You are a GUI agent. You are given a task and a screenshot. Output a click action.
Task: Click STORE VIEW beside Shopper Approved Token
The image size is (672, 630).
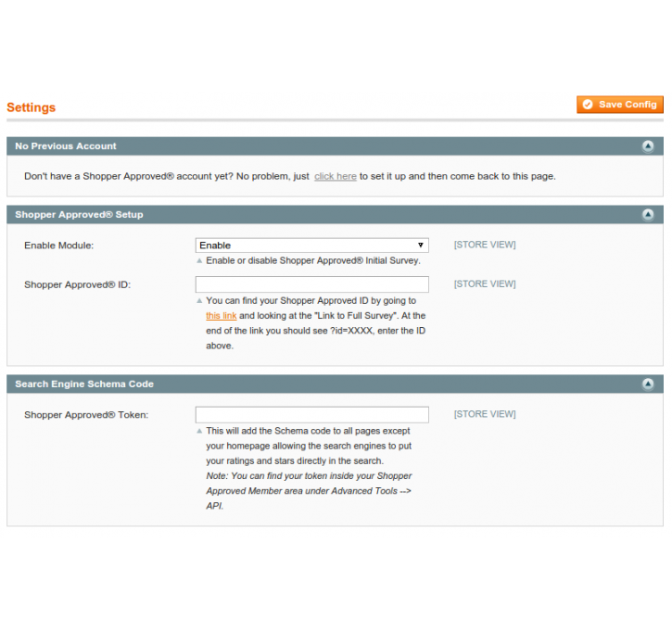[x=485, y=414]
